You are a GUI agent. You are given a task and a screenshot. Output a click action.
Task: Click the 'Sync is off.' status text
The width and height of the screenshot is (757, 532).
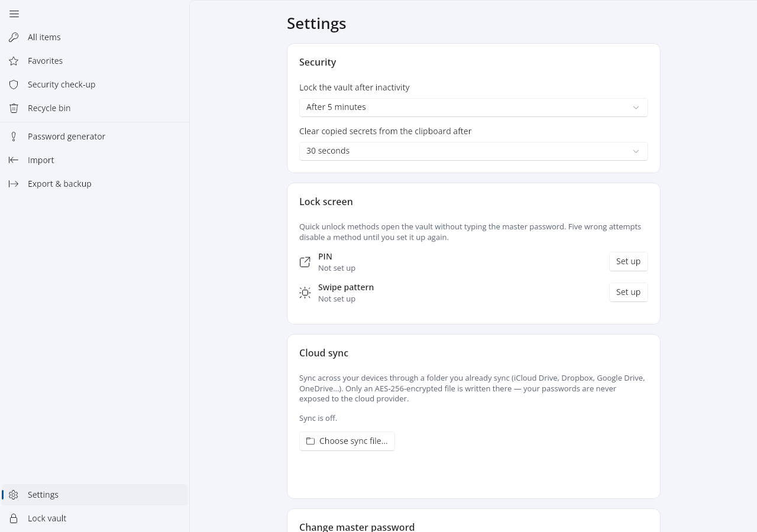(x=318, y=418)
